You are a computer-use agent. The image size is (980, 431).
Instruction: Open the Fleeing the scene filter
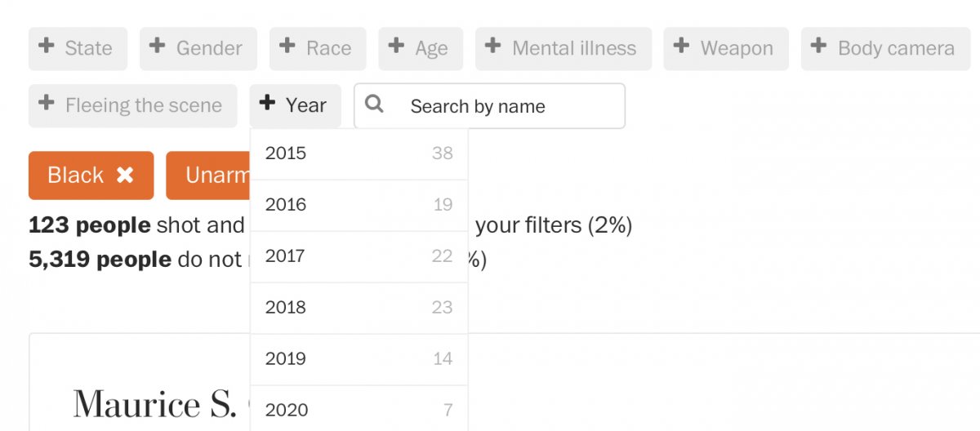pyautogui.click(x=132, y=105)
